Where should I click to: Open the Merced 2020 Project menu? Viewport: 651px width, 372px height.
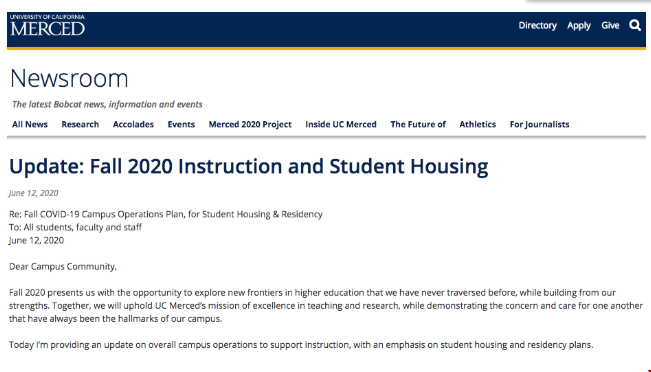coord(250,124)
